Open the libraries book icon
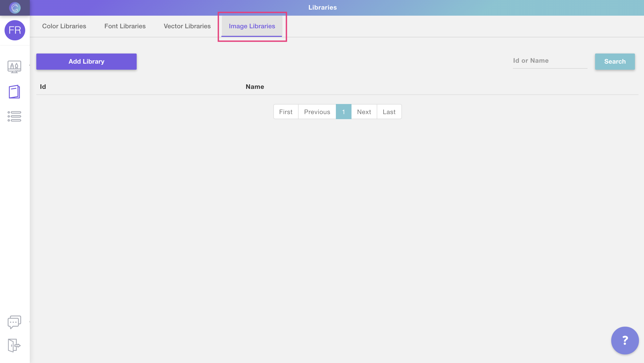This screenshot has width=644, height=363. (x=14, y=92)
